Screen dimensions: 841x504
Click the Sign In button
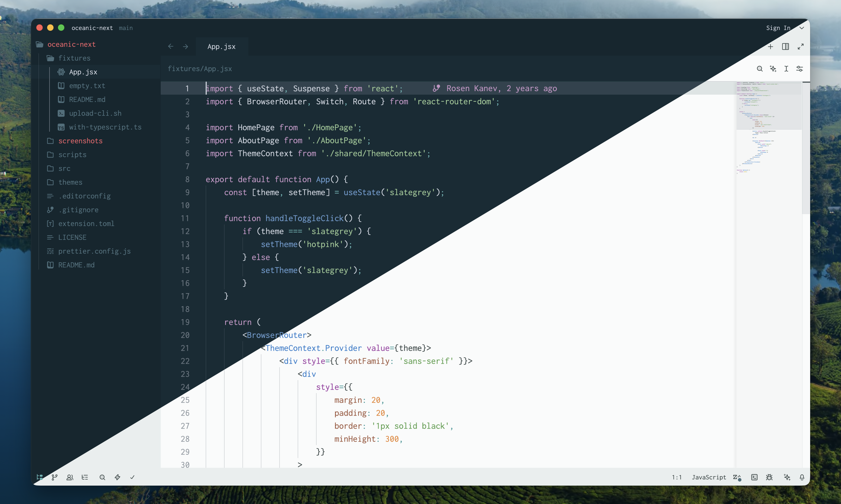tap(778, 28)
